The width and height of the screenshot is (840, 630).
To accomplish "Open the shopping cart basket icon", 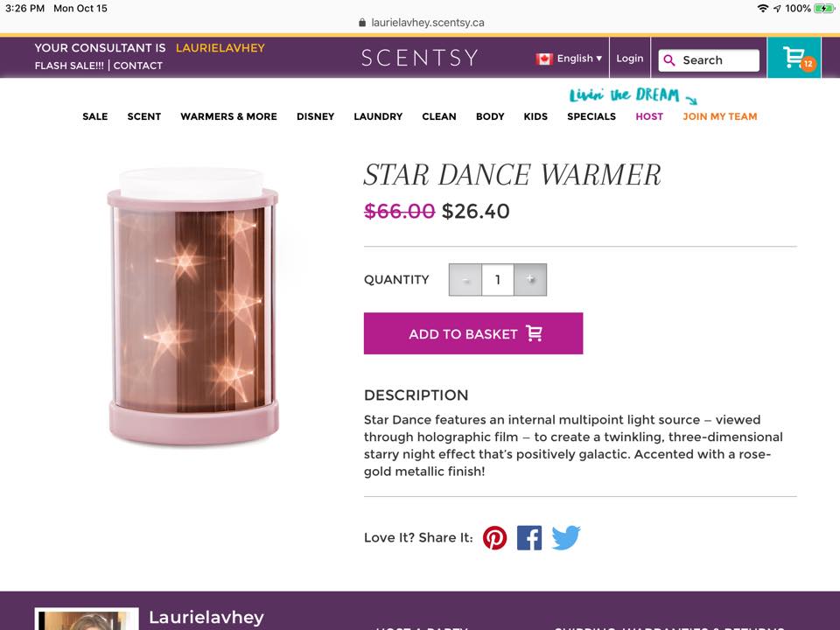I will click(x=794, y=58).
